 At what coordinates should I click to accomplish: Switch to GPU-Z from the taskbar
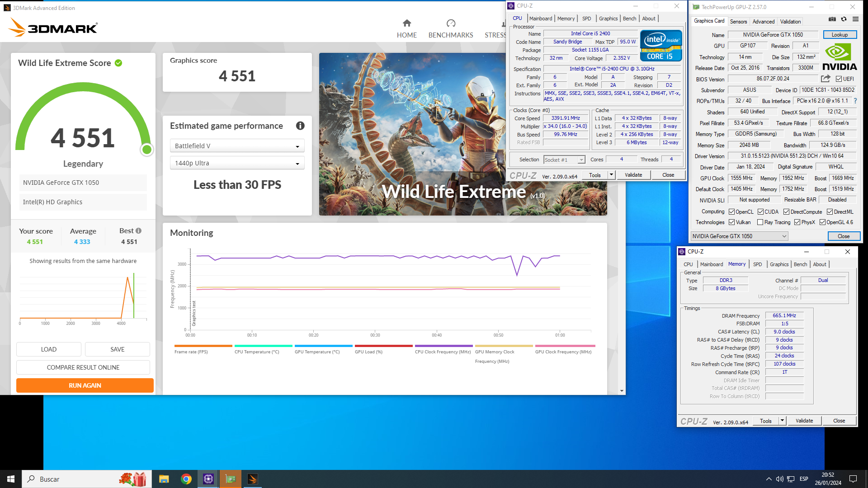click(x=231, y=479)
